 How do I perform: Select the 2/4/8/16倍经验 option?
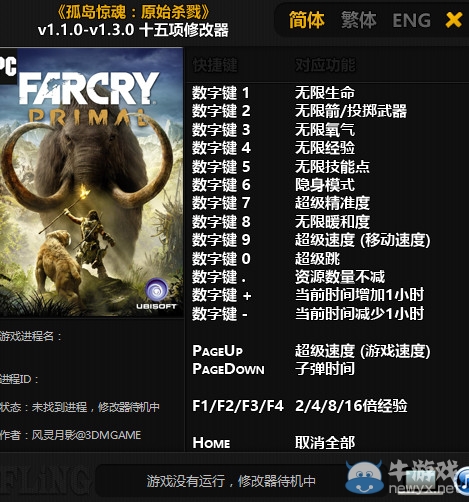[351, 406]
